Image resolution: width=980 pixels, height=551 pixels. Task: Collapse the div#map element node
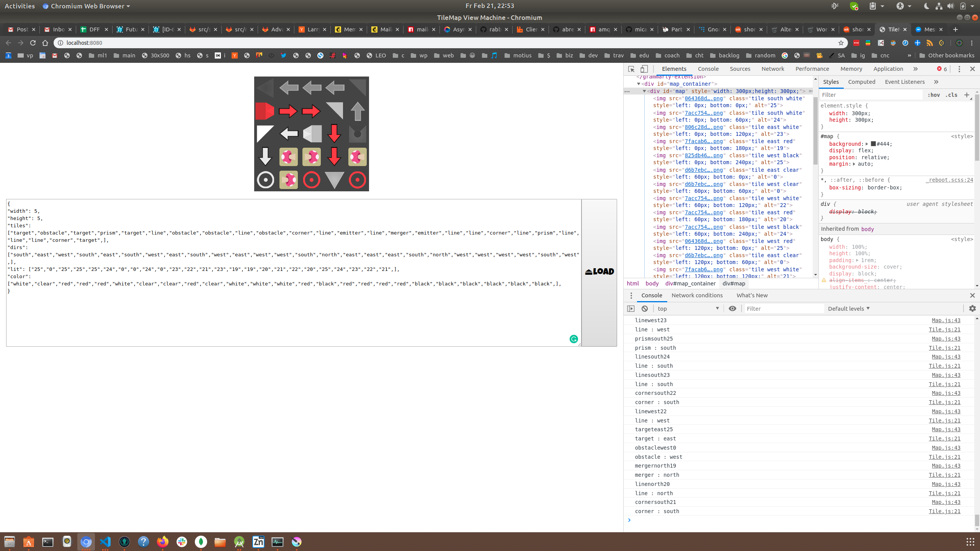(x=644, y=91)
